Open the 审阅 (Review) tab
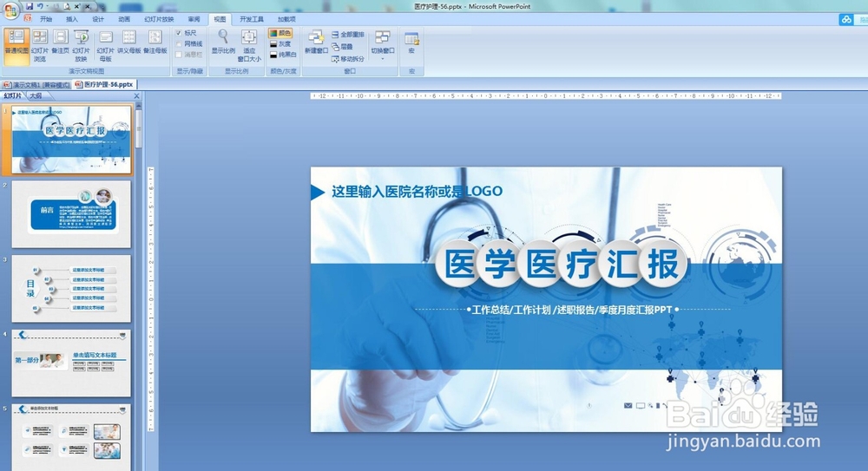 (194, 19)
